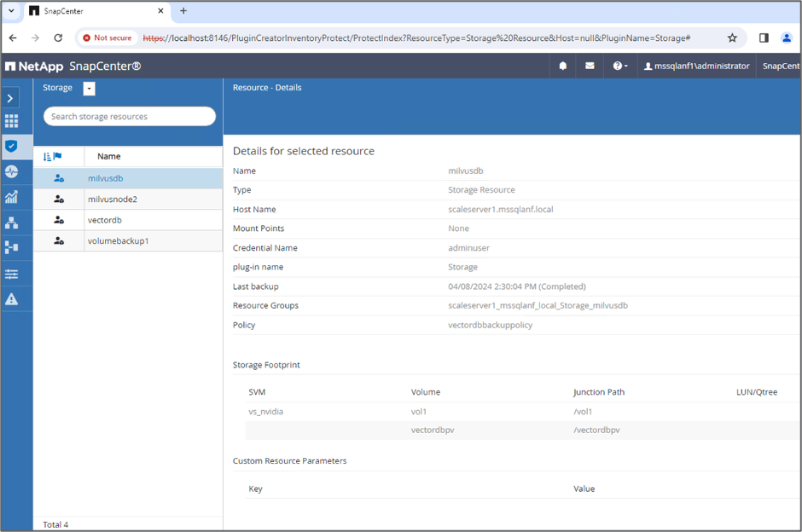This screenshot has width=802, height=532.
Task: Open the Help question mark dropdown
Action: pos(619,66)
